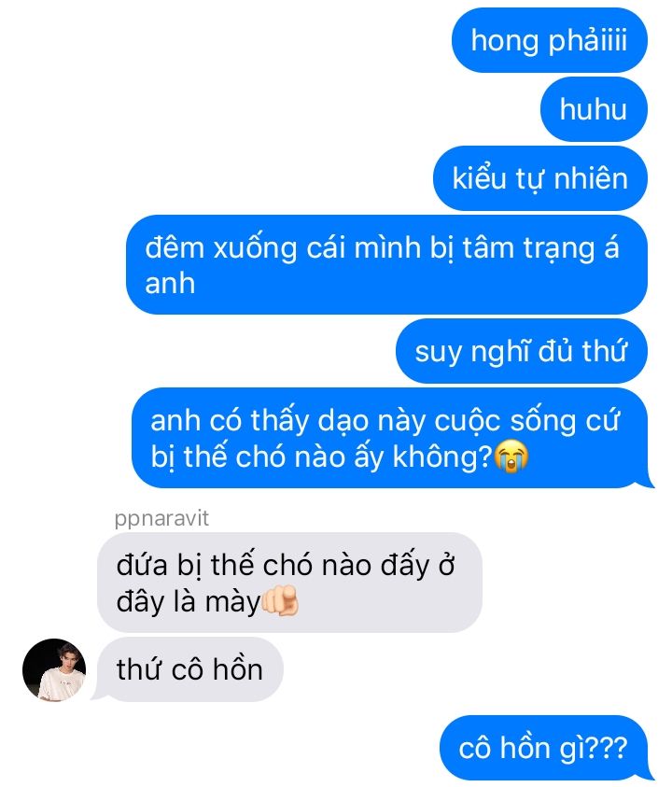Tap the 'đêm xuống cái mình bị tâm trạng' bubble
Image resolution: width=672 pixels, height=787 pixels.
tap(386, 264)
